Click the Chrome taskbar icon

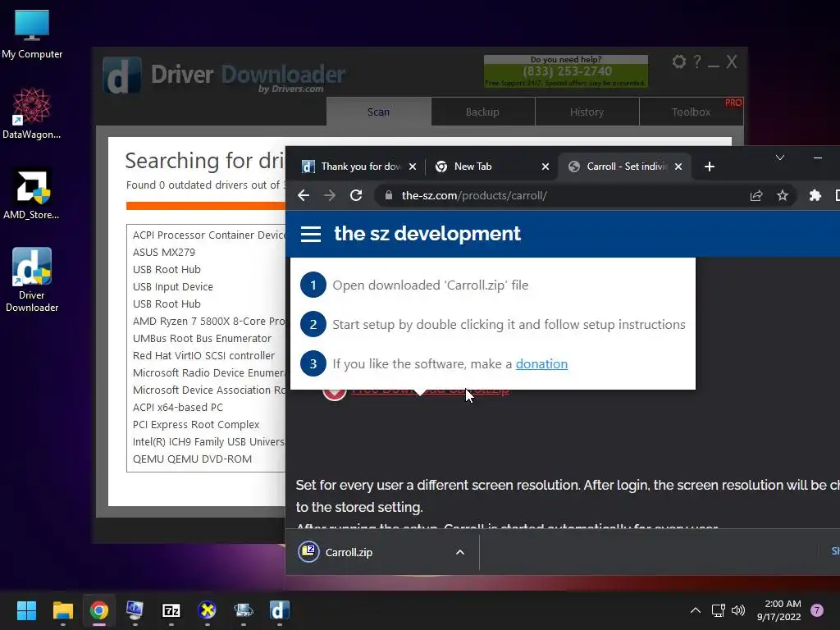[99, 610]
